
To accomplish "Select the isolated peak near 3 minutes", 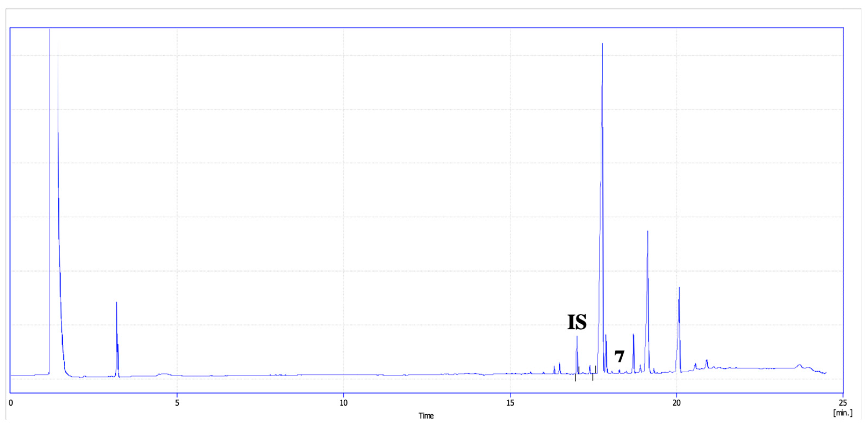I will click(117, 337).
